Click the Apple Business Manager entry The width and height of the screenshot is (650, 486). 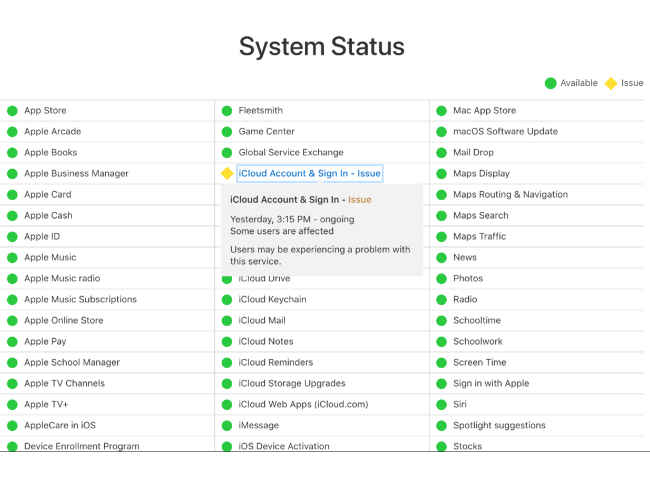click(x=76, y=173)
